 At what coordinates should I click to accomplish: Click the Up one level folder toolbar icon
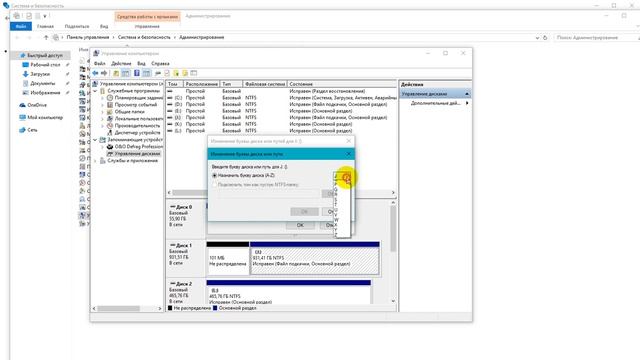[116, 73]
